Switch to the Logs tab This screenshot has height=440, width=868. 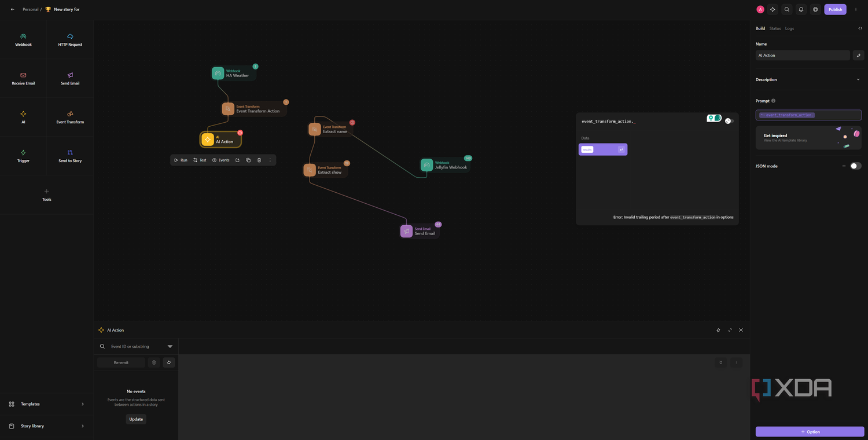click(789, 28)
